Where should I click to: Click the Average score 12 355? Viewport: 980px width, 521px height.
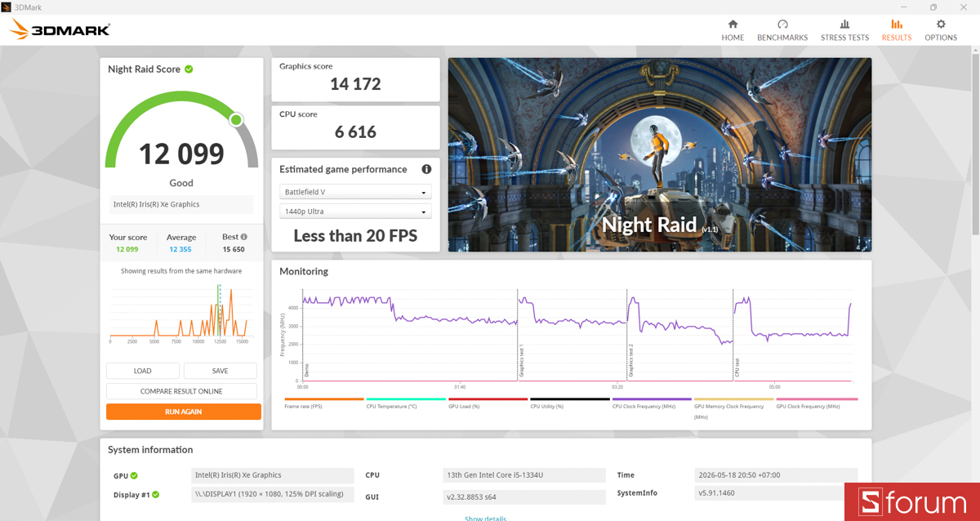point(180,249)
